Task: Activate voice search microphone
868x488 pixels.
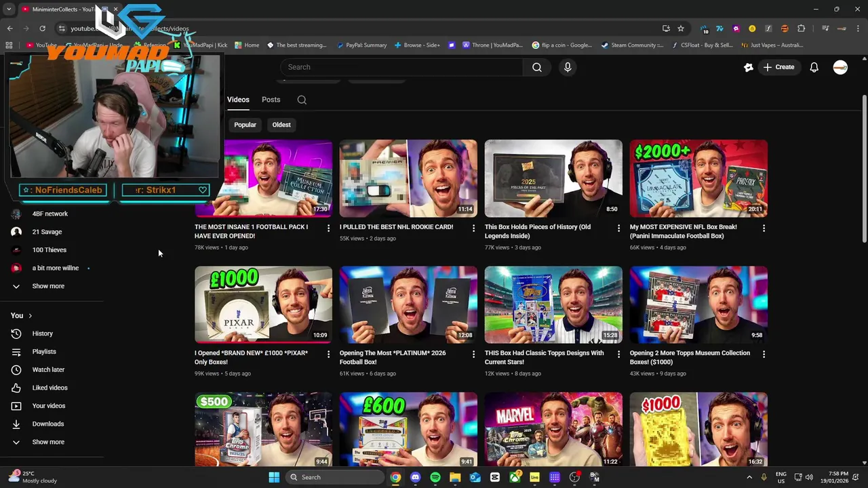Action: [568, 67]
